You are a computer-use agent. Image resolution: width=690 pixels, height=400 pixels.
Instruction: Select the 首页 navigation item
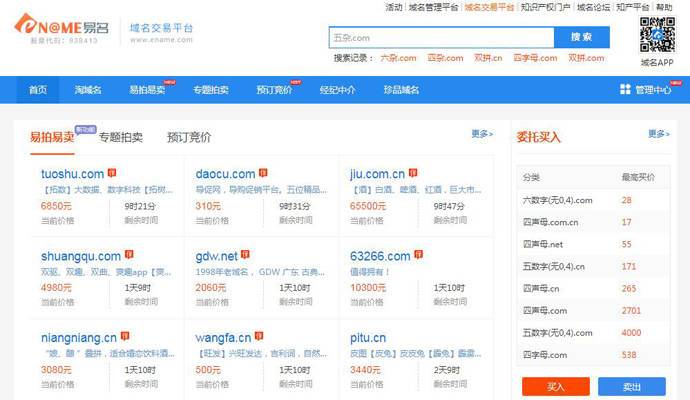coord(38,90)
